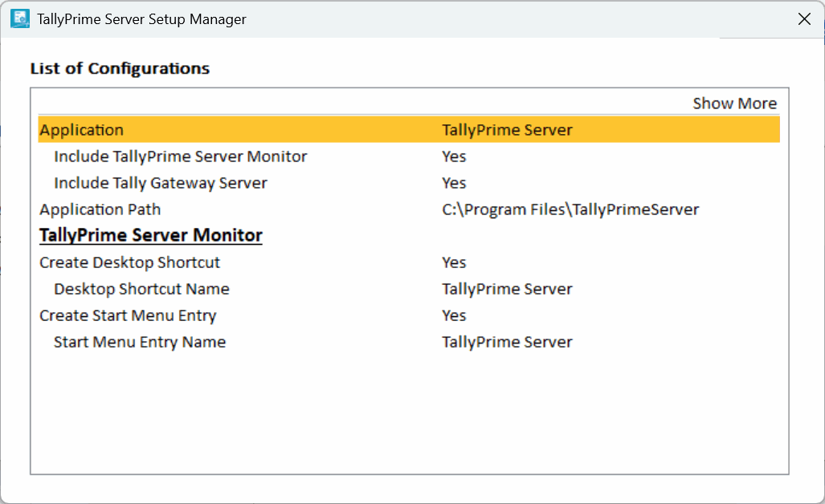Select Include Tally Gateway Server option

click(160, 183)
